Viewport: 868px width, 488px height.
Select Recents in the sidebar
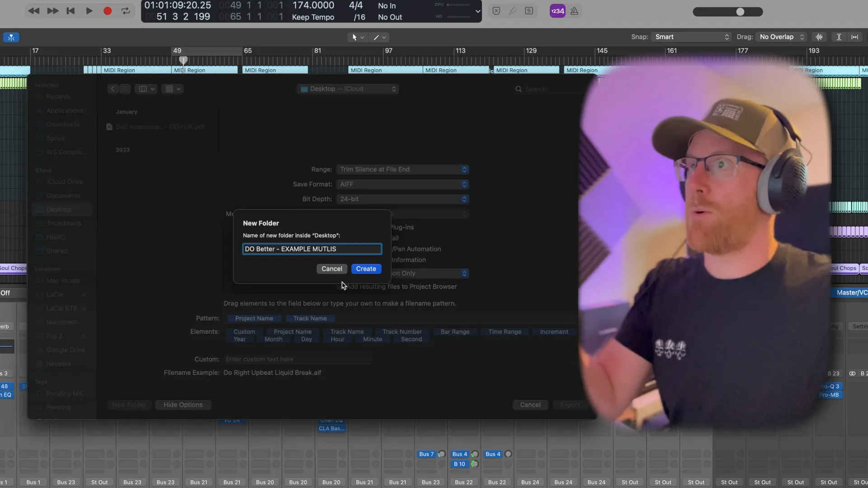pyautogui.click(x=58, y=97)
